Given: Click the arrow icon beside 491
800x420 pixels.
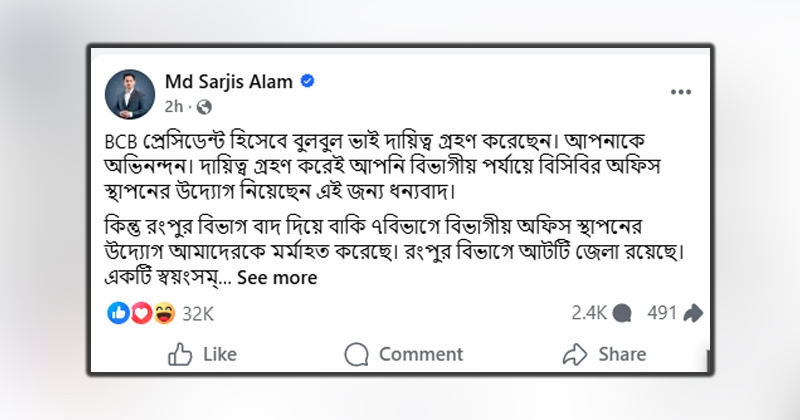Looking at the screenshot, I should pyautogui.click(x=692, y=313).
